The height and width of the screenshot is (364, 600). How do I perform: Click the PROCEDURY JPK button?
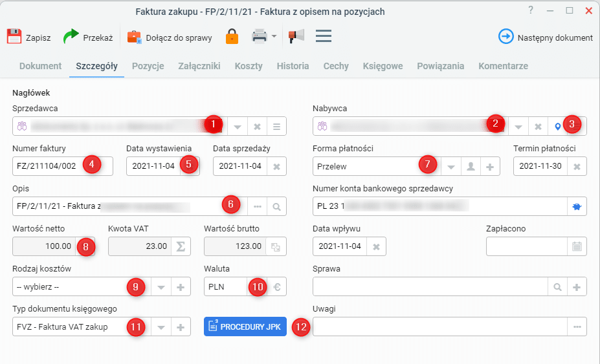245,327
